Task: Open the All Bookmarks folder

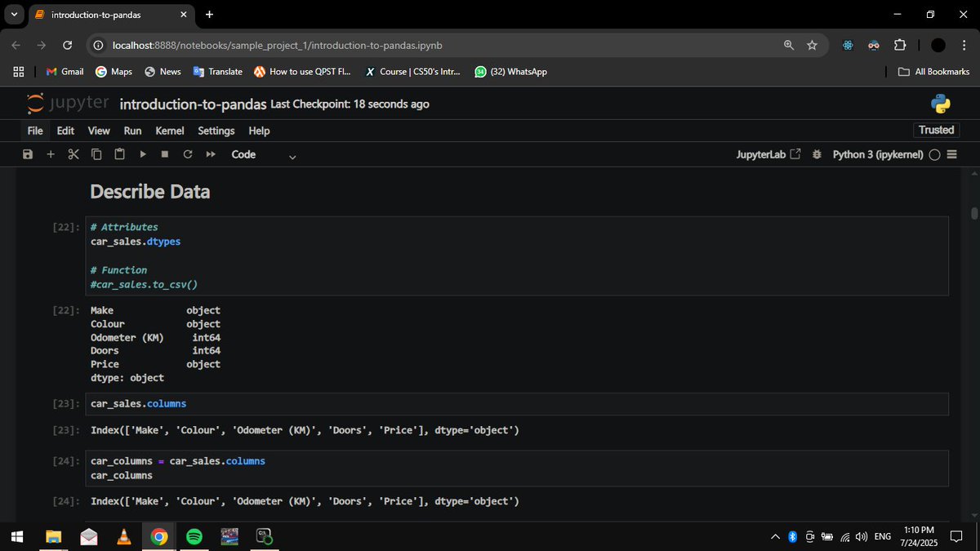Action: pyautogui.click(x=933, y=72)
